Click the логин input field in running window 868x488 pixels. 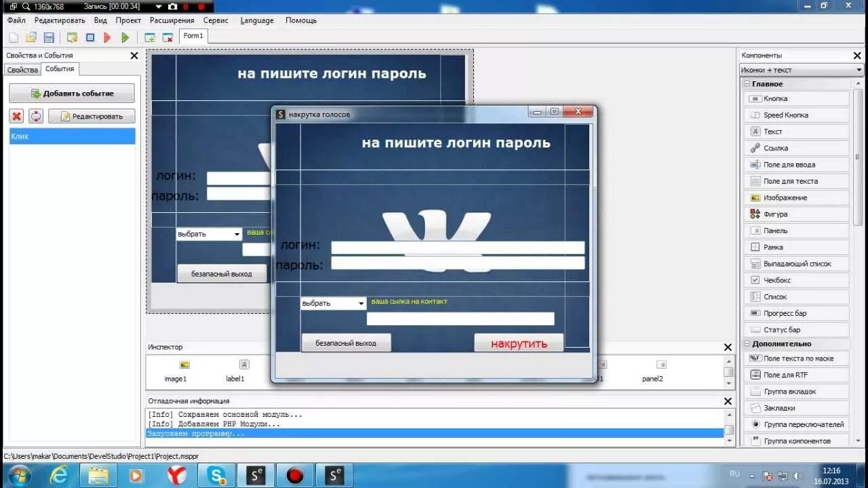coord(458,247)
